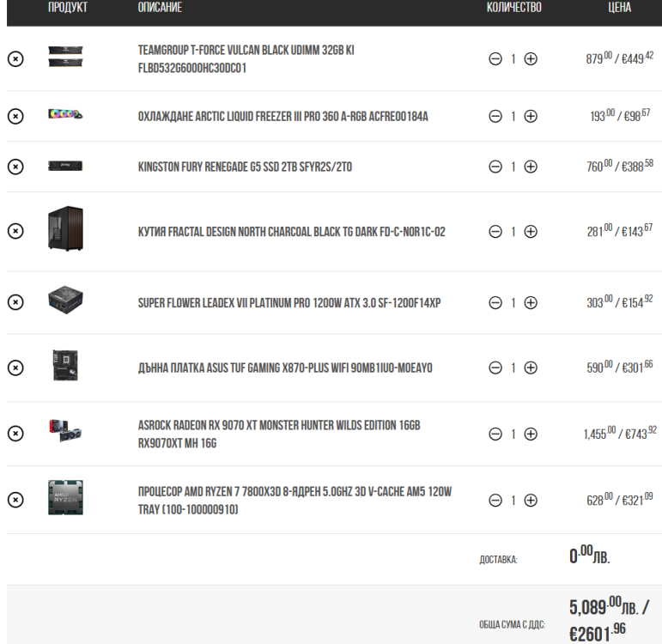This screenshot has width=662, height=644.
Task: Open AMD Ryzen 7 7800X3D processor product link
Action: click(x=295, y=501)
